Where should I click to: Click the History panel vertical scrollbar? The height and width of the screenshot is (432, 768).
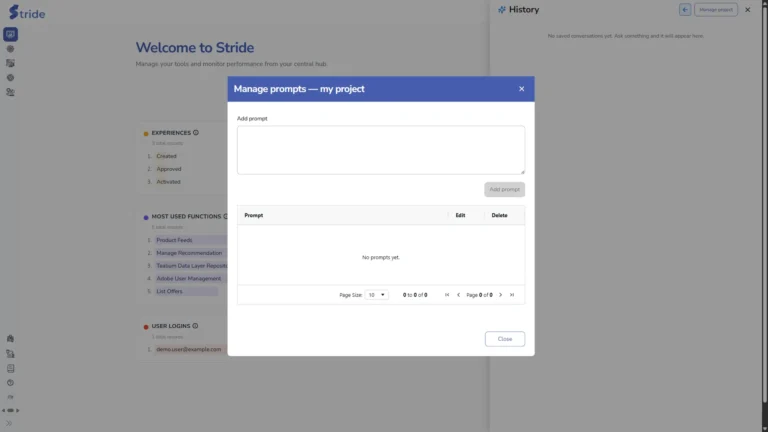click(765, 206)
